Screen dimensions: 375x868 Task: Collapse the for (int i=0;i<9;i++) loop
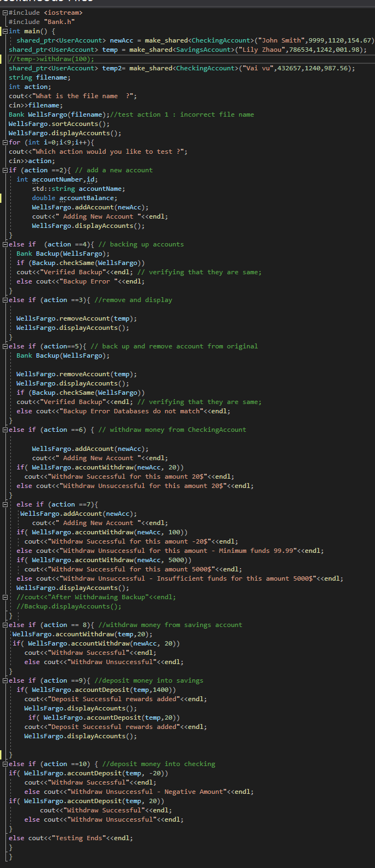pyautogui.click(x=4, y=142)
